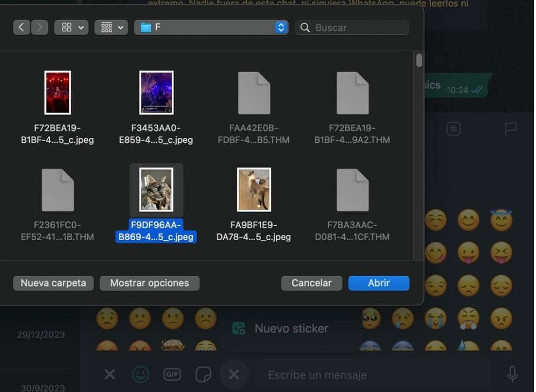Click the round X attachment button in WhatsApp
536x392 pixels.
click(234, 375)
